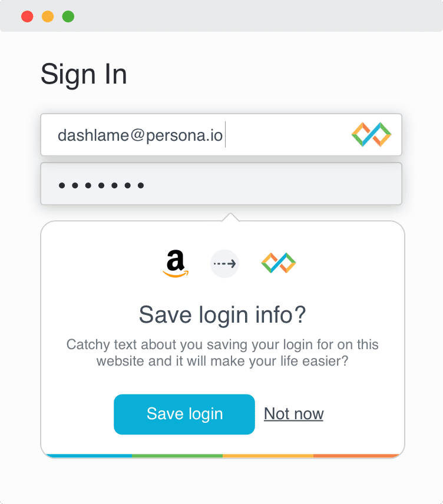Click the popup's pointer caret below the password field
The width and height of the screenshot is (443, 504).
coord(230,217)
